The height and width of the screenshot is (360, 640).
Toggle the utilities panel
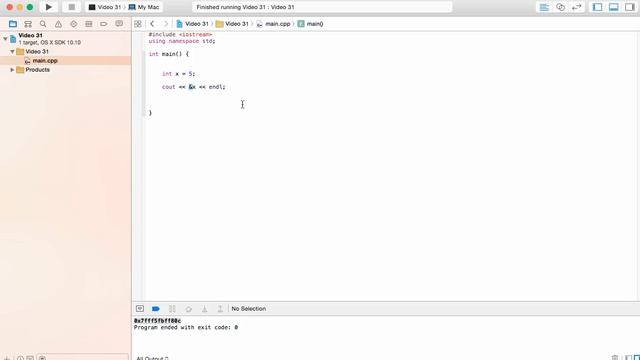(630, 7)
